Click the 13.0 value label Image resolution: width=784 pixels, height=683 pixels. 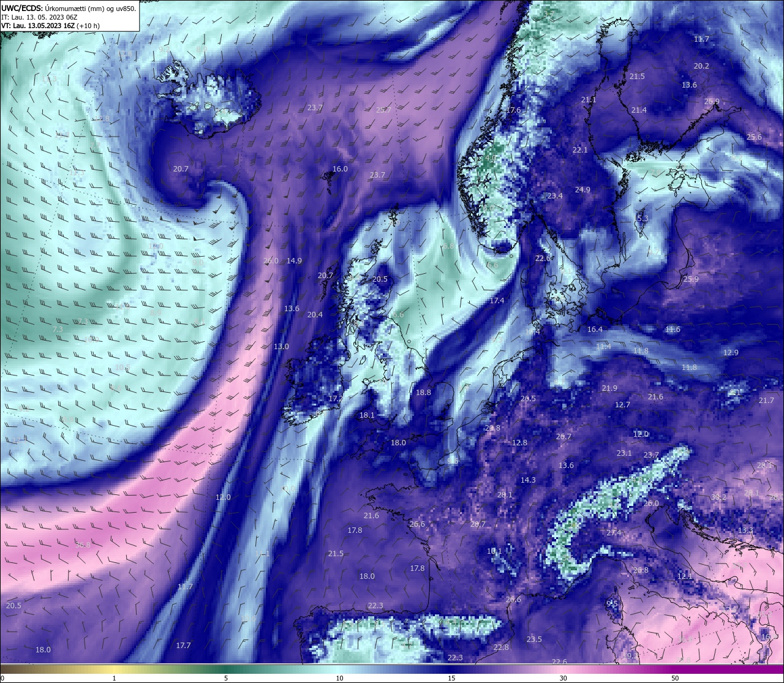click(281, 347)
